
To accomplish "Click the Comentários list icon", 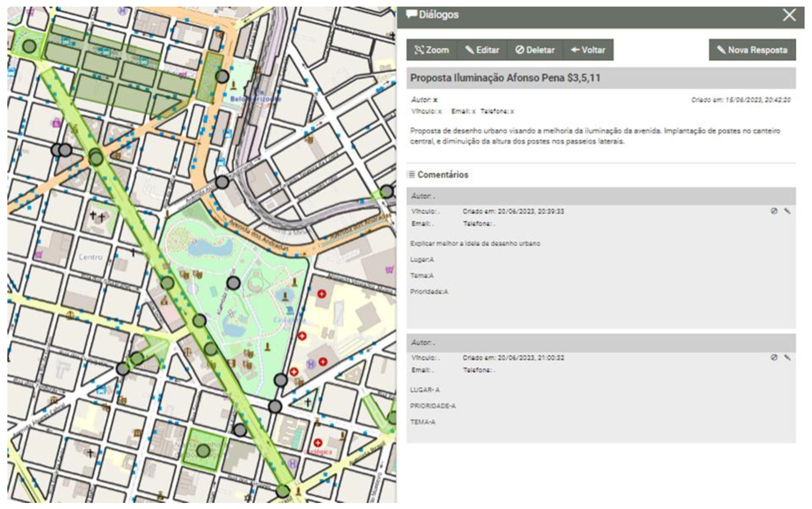I will click(x=411, y=174).
